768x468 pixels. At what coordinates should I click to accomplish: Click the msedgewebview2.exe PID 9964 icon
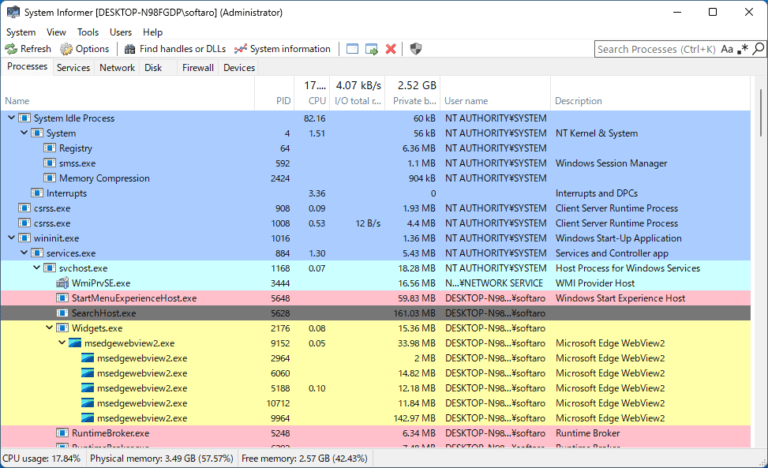tap(88, 418)
